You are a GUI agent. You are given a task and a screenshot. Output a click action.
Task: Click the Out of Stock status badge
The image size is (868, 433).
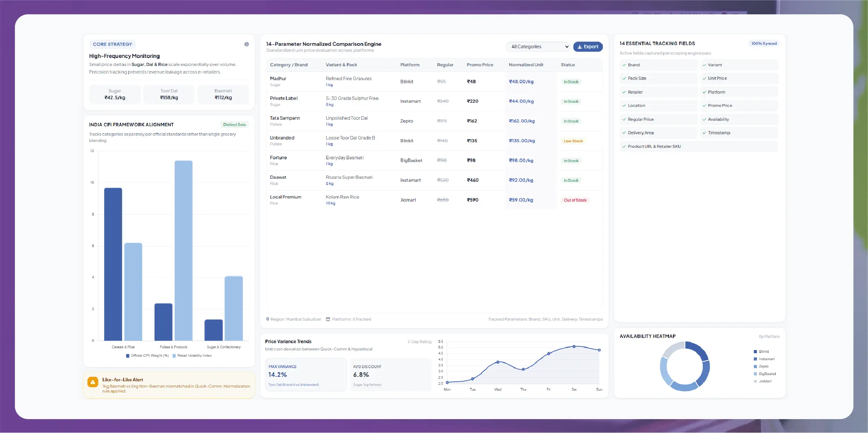pyautogui.click(x=575, y=201)
